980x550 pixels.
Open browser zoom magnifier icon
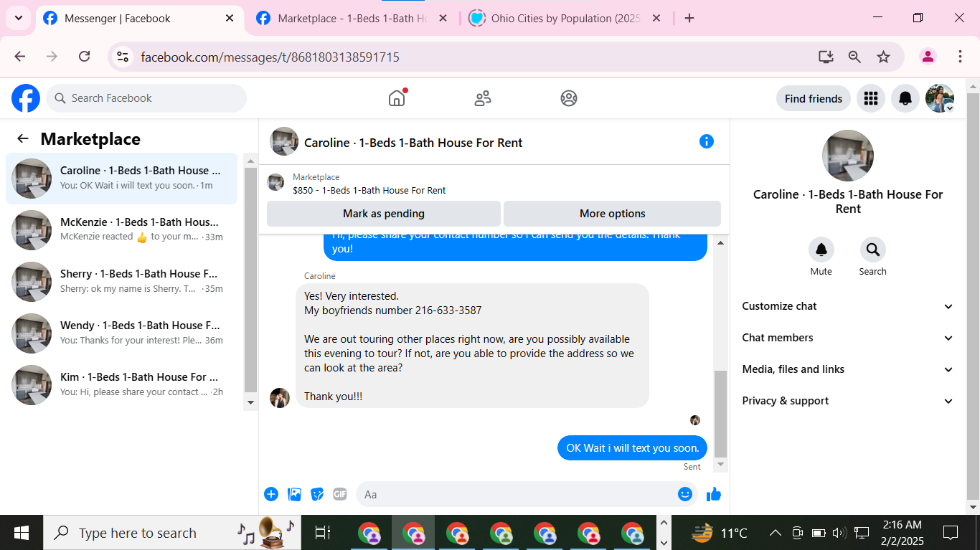tap(854, 57)
